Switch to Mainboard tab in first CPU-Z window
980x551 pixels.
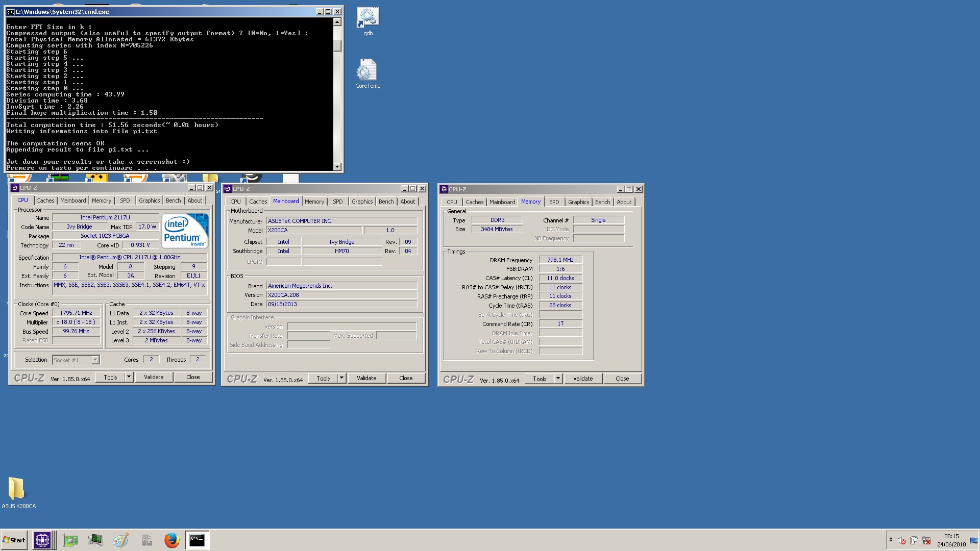[73, 201]
